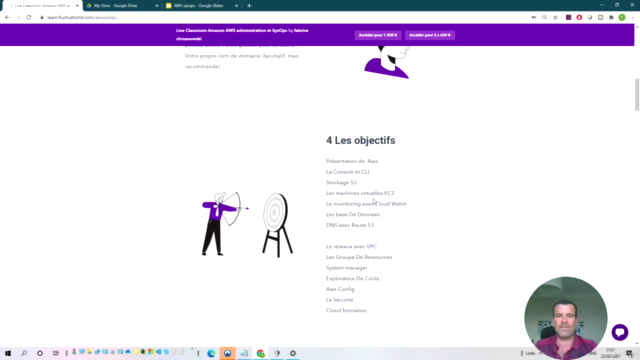640x360 pixels.
Task: Reload the current page
Action: (29, 18)
